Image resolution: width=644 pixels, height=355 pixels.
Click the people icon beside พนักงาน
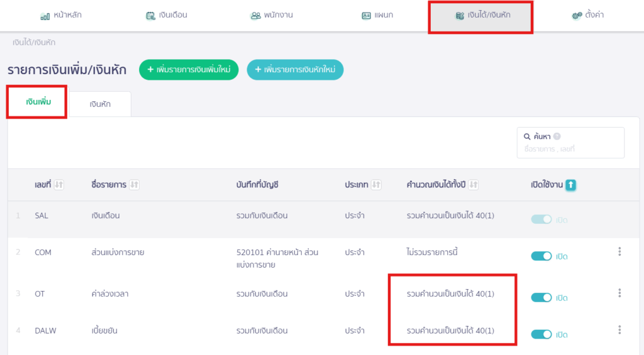pyautogui.click(x=255, y=16)
